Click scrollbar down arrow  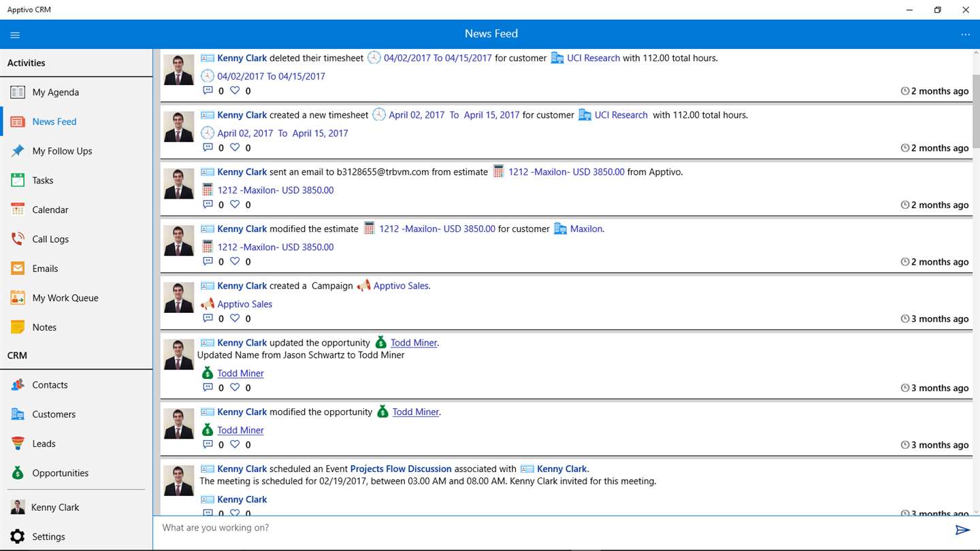coord(975,510)
